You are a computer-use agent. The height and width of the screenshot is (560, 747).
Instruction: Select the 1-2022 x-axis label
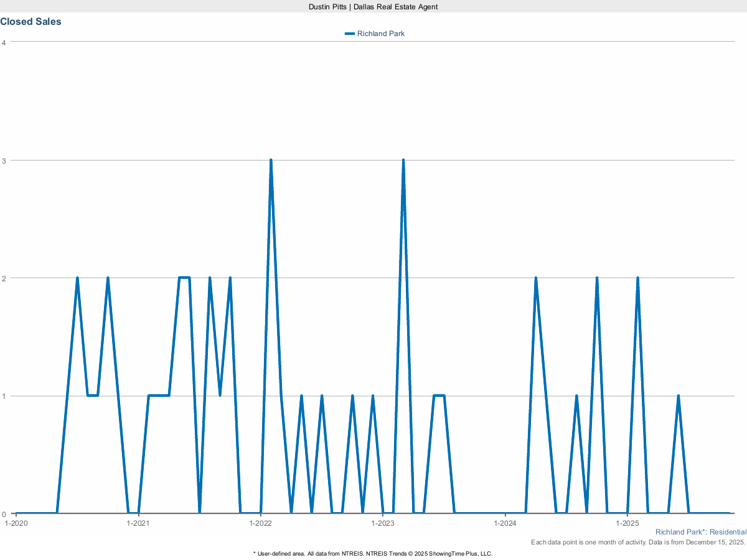[260, 523]
